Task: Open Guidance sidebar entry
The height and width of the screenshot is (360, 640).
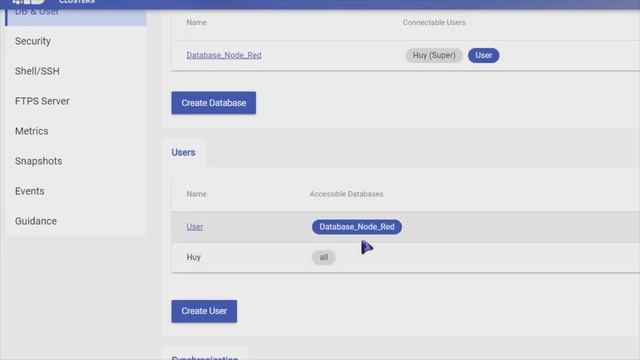Action: click(36, 221)
